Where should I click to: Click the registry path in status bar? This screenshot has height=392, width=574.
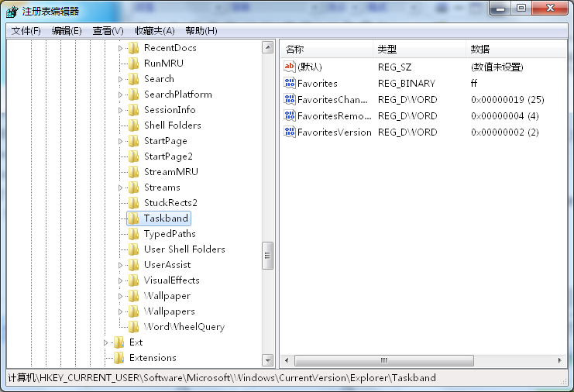(222, 378)
